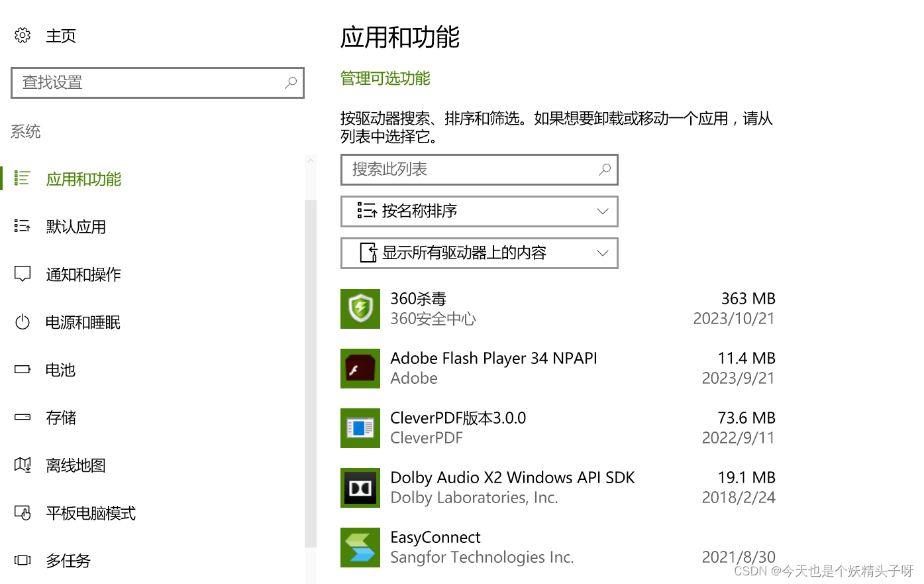Click the 多任务 multitasking icon
The height and width of the screenshot is (584, 924).
tap(23, 560)
